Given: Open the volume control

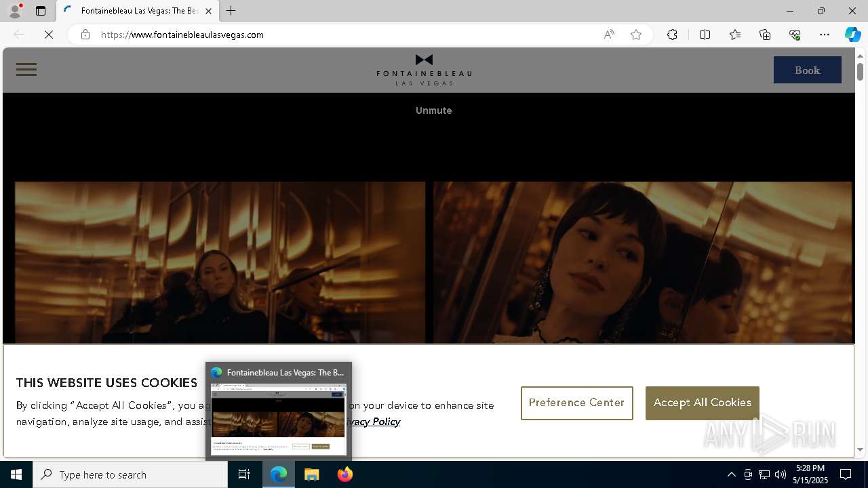Looking at the screenshot, I should 781,474.
